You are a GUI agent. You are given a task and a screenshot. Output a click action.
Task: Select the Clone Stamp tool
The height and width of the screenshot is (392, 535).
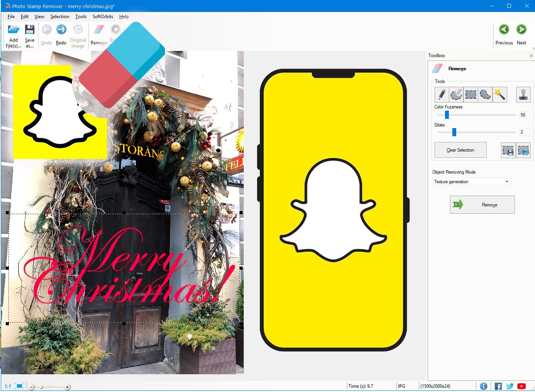pyautogui.click(x=523, y=95)
